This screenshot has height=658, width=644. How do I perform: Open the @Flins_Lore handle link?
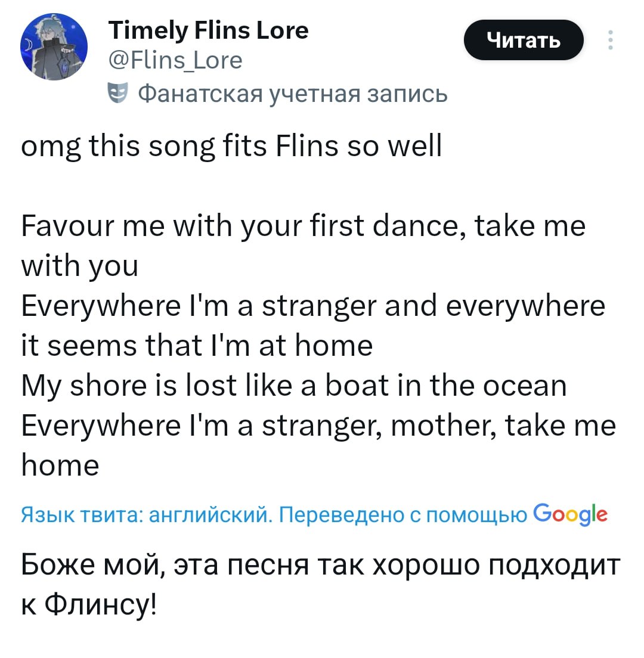coord(175,60)
